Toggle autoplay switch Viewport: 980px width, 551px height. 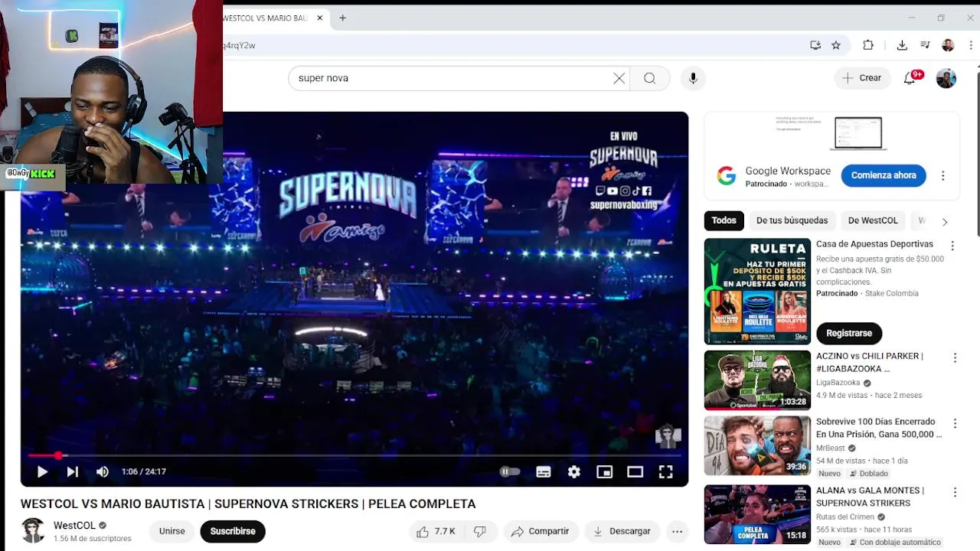509,472
